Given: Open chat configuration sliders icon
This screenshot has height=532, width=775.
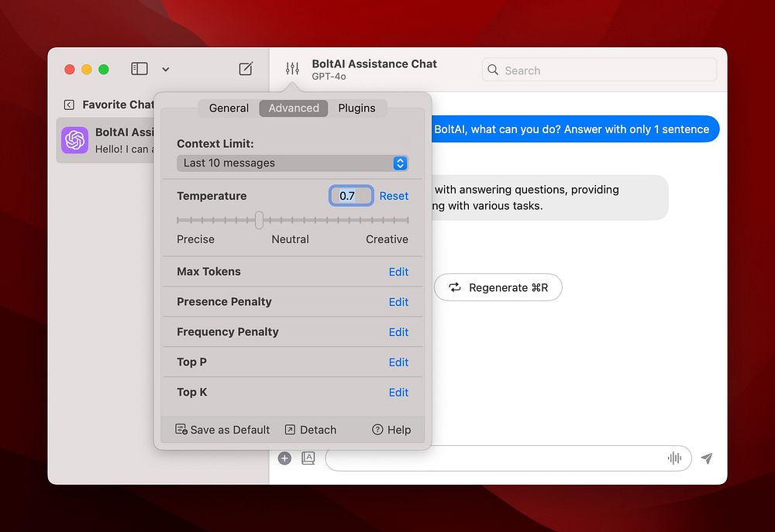Looking at the screenshot, I should click(x=292, y=69).
